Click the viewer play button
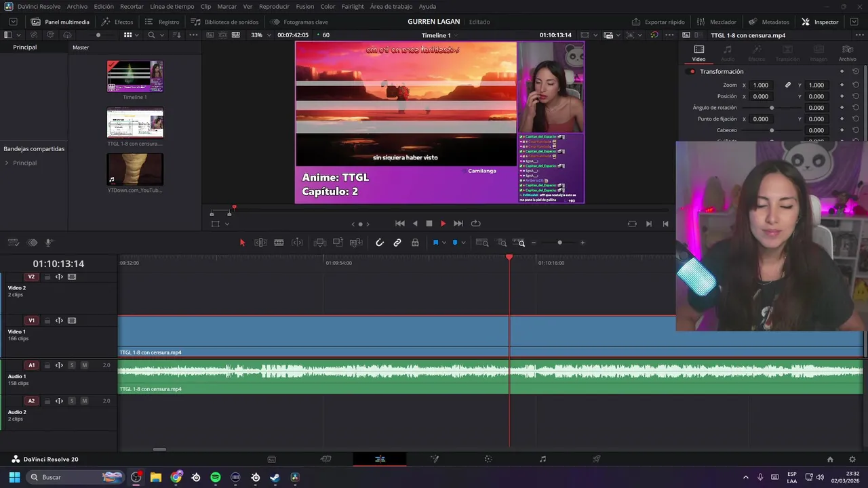The image size is (868, 488). click(443, 224)
